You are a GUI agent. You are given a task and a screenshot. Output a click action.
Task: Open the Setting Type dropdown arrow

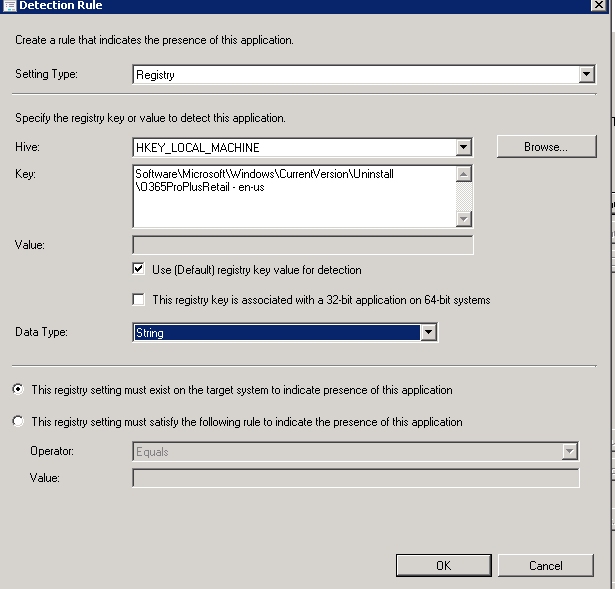tap(586, 74)
